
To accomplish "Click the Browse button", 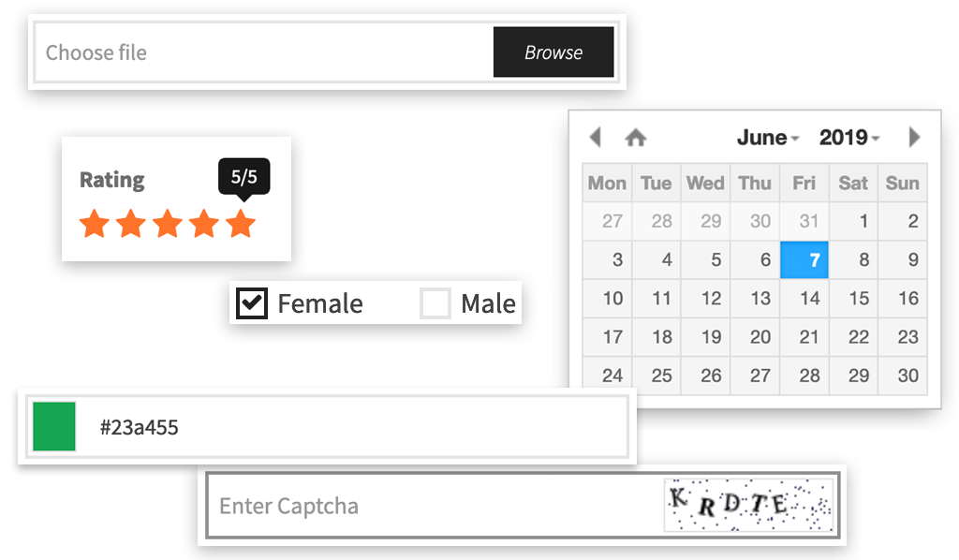I will point(553,52).
